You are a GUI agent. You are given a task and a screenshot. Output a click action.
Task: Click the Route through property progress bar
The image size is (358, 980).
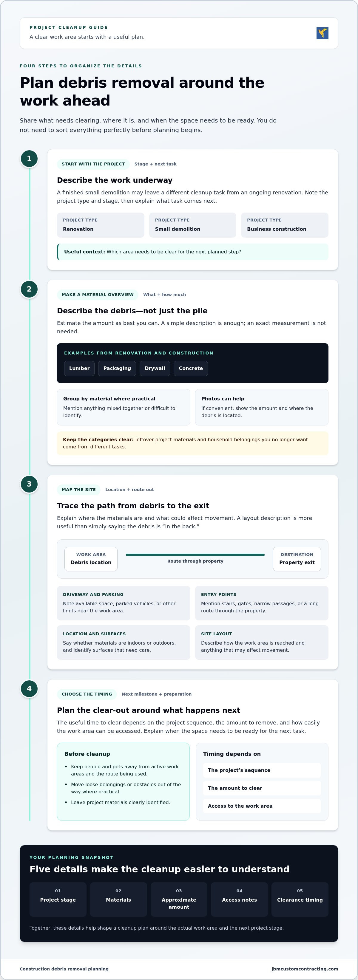(x=195, y=555)
